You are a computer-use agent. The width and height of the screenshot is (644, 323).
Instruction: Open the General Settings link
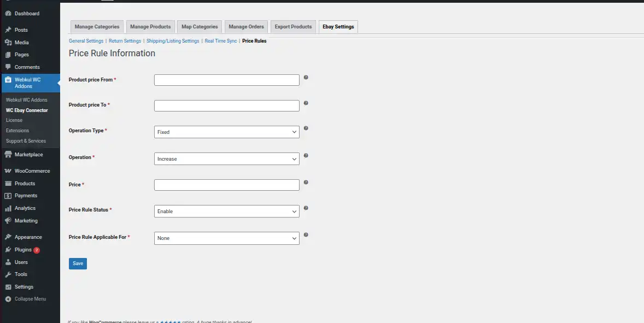(86, 41)
